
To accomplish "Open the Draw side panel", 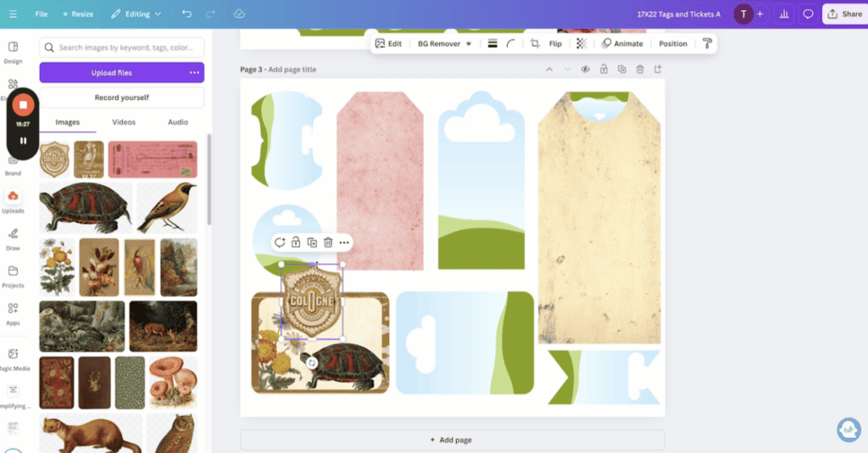I will [x=13, y=239].
